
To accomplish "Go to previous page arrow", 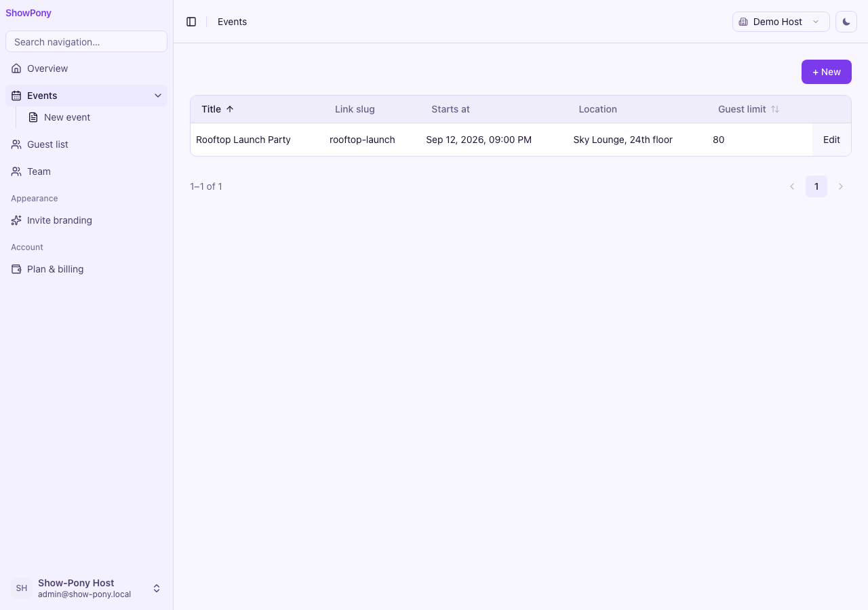I will (792, 186).
